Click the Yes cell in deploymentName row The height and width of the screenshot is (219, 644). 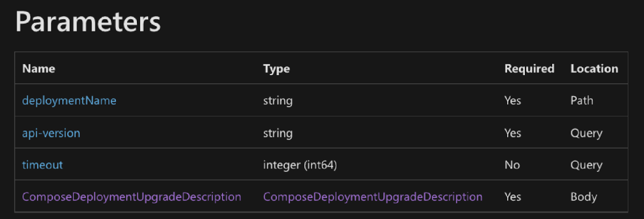(x=513, y=100)
